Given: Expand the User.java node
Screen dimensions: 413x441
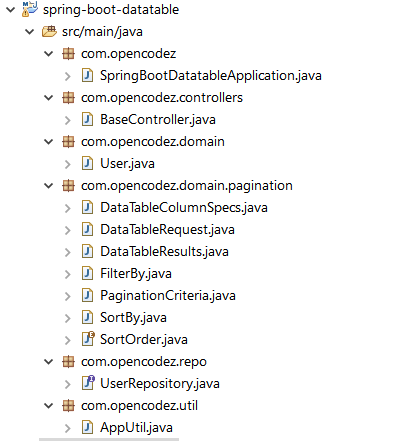Looking at the screenshot, I should click(67, 164).
